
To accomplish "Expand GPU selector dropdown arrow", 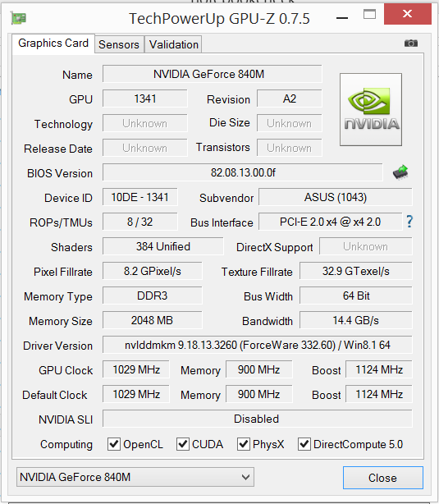I will point(246,477).
